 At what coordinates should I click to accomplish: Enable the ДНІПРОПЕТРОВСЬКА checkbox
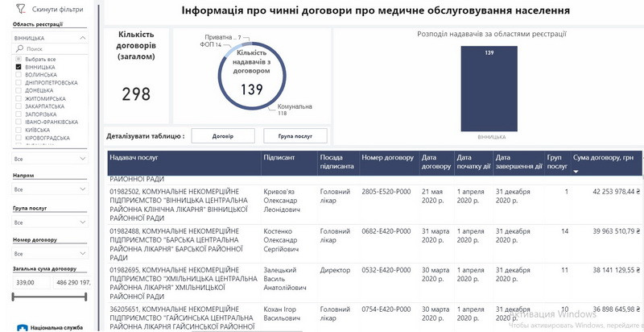tap(19, 82)
